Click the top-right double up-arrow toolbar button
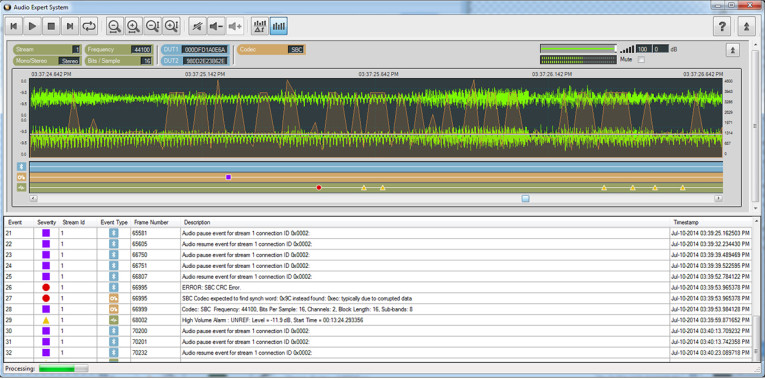The image size is (765, 379). pos(746,26)
